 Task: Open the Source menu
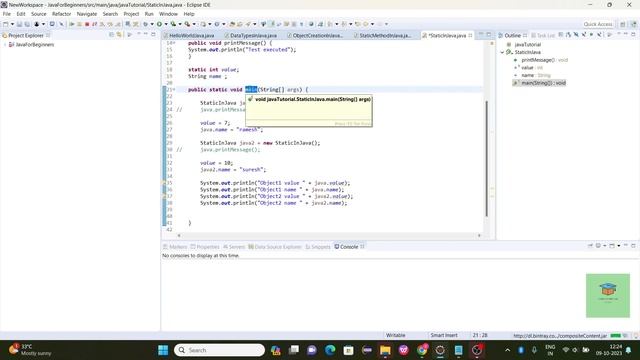tap(39, 14)
